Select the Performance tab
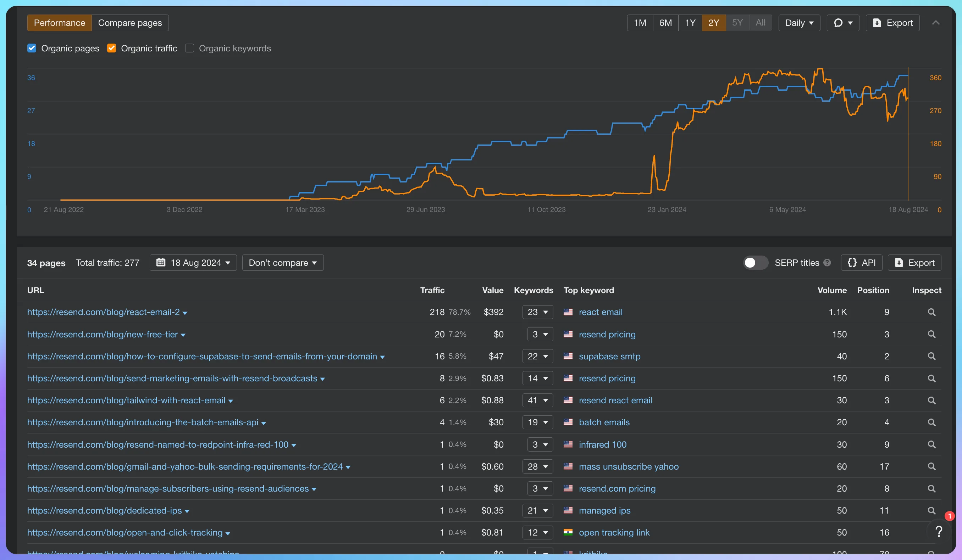 click(60, 23)
